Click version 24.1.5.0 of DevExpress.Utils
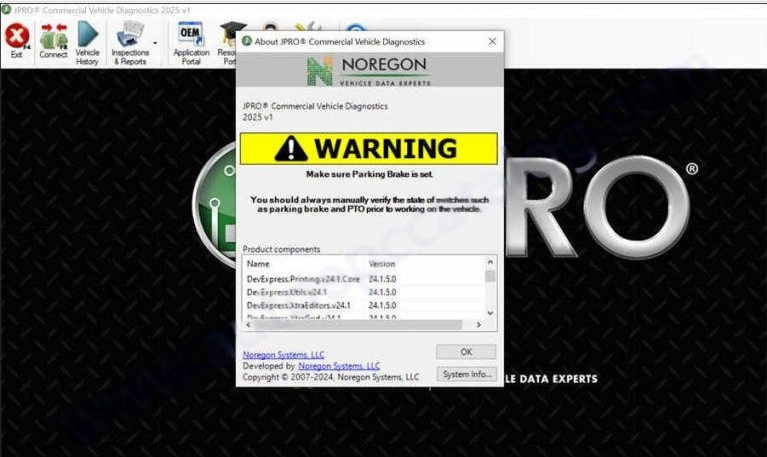Image resolution: width=767 pixels, height=457 pixels. (x=382, y=292)
